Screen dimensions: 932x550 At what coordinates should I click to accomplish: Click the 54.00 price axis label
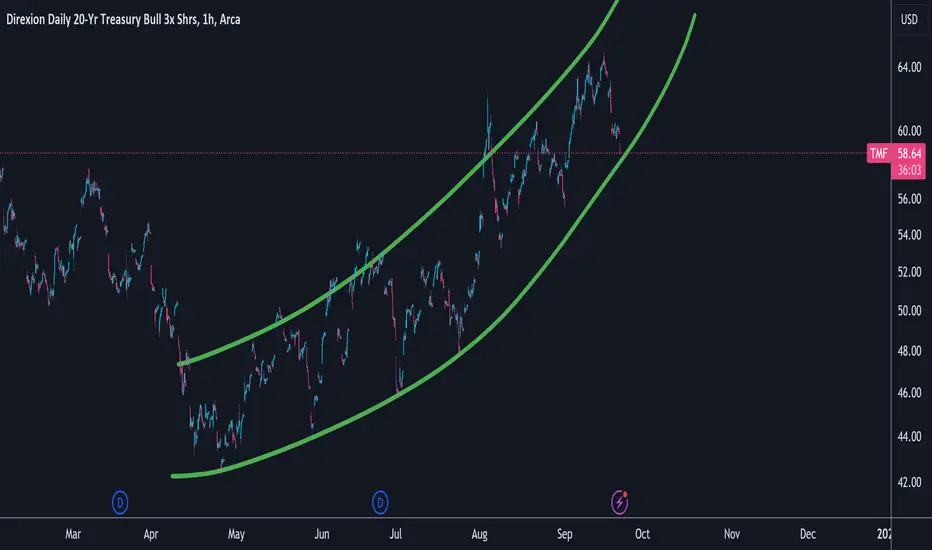point(909,235)
